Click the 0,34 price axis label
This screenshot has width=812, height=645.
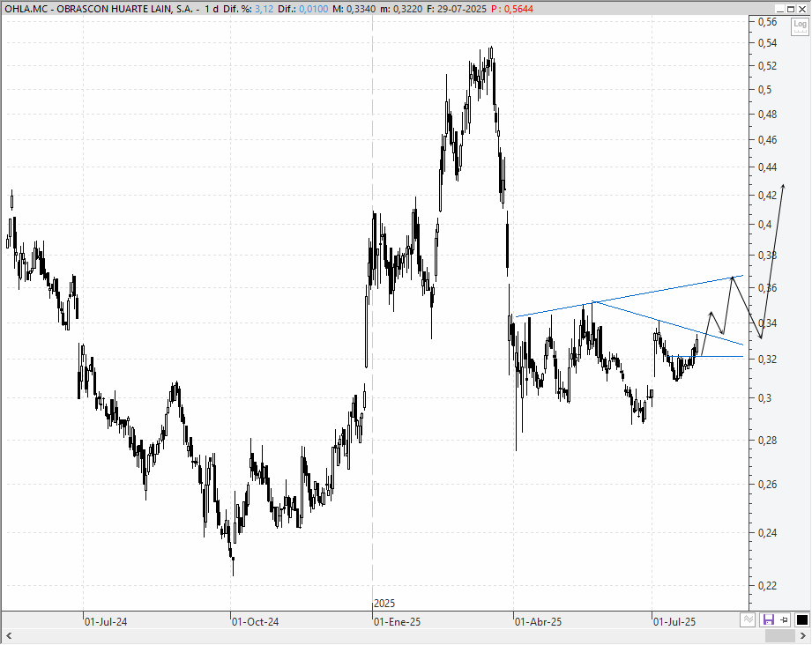(x=767, y=323)
